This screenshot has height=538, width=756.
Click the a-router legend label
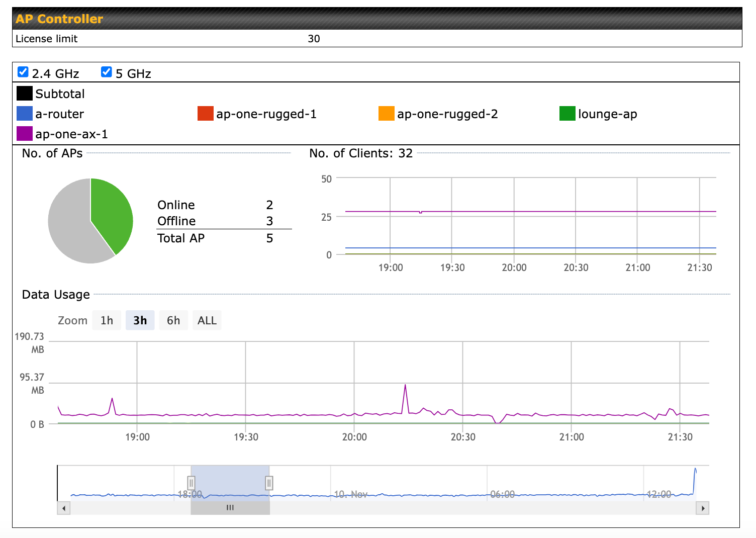tap(59, 114)
